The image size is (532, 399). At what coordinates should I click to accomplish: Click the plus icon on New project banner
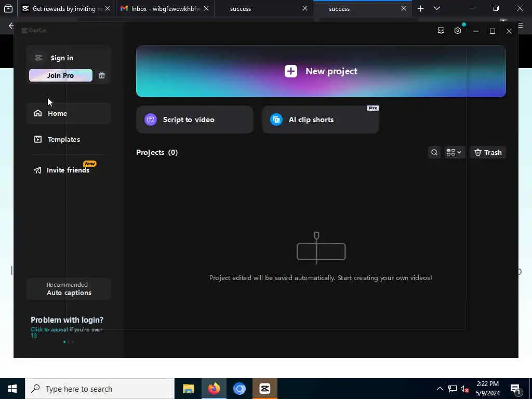coord(291,71)
